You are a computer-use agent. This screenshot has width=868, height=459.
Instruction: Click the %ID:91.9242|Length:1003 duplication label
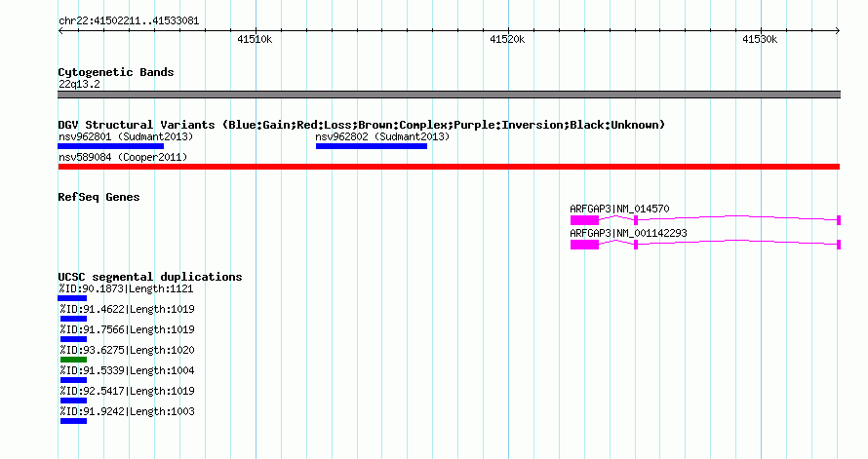tap(128, 411)
